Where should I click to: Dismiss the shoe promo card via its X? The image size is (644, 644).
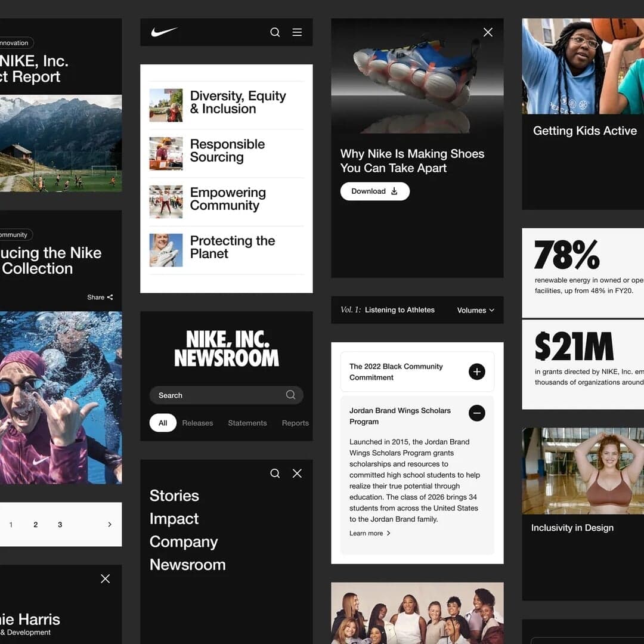pyautogui.click(x=488, y=32)
